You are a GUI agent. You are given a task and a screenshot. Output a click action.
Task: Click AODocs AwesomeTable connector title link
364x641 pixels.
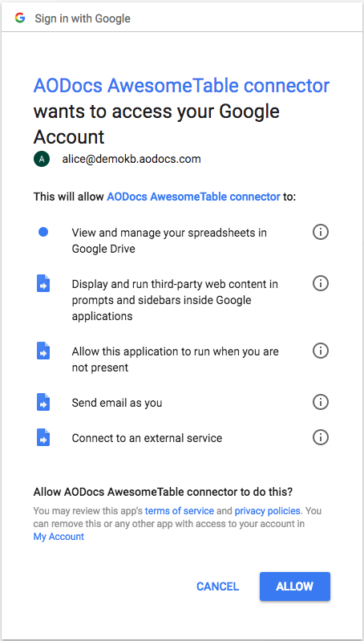click(x=181, y=86)
